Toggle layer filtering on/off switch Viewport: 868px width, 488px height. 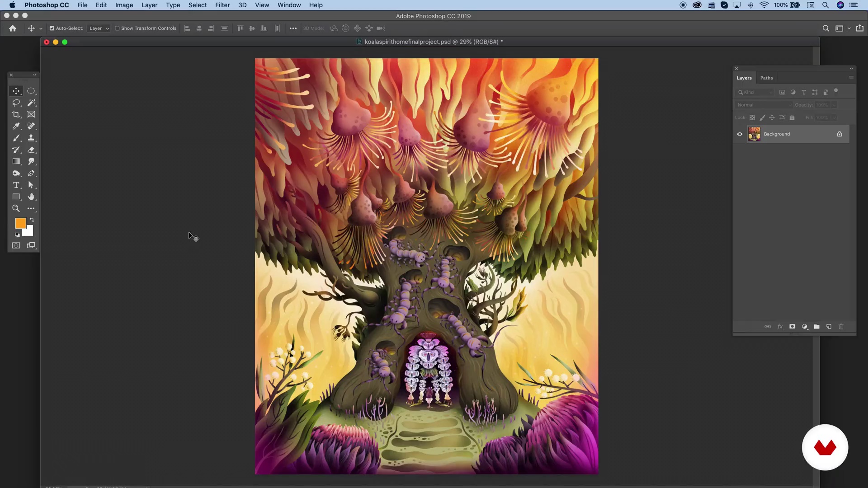pyautogui.click(x=836, y=91)
